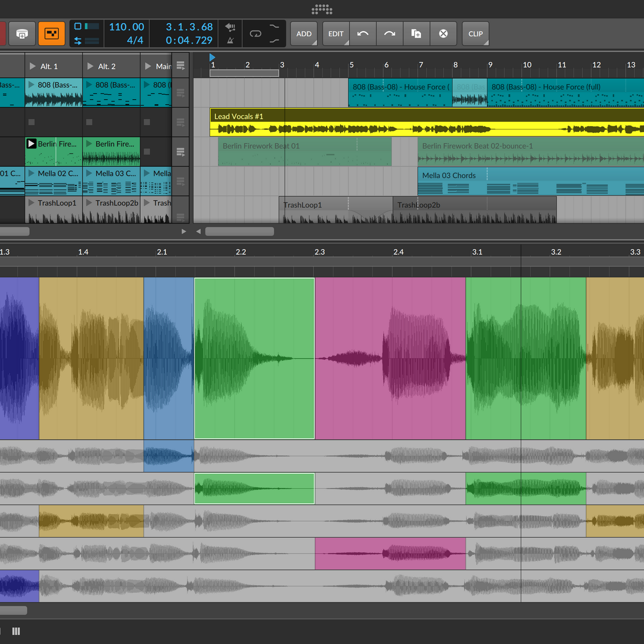Select the TrashLoop2b arranger clip
The height and width of the screenshot is (644, 644).
click(x=475, y=210)
